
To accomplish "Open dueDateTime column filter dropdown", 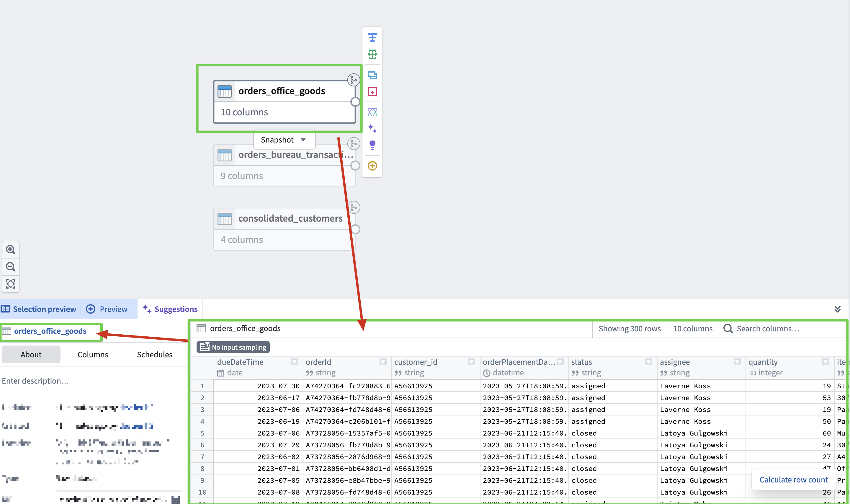I will click(295, 362).
